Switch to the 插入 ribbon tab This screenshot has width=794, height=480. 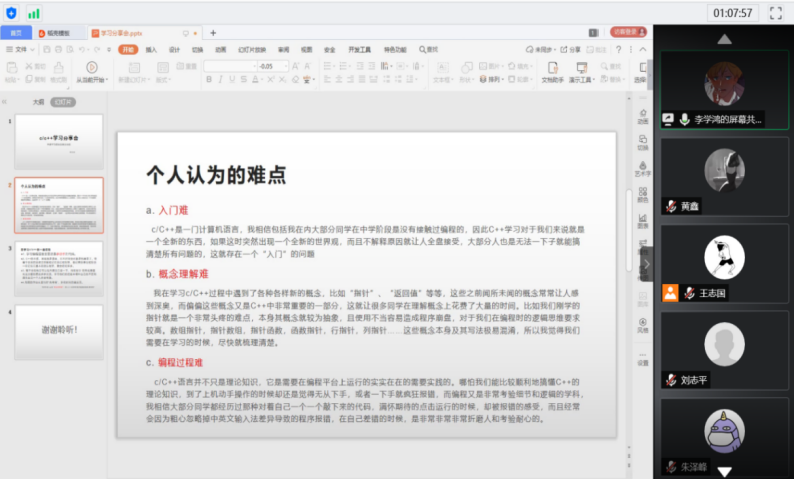[x=151, y=48]
